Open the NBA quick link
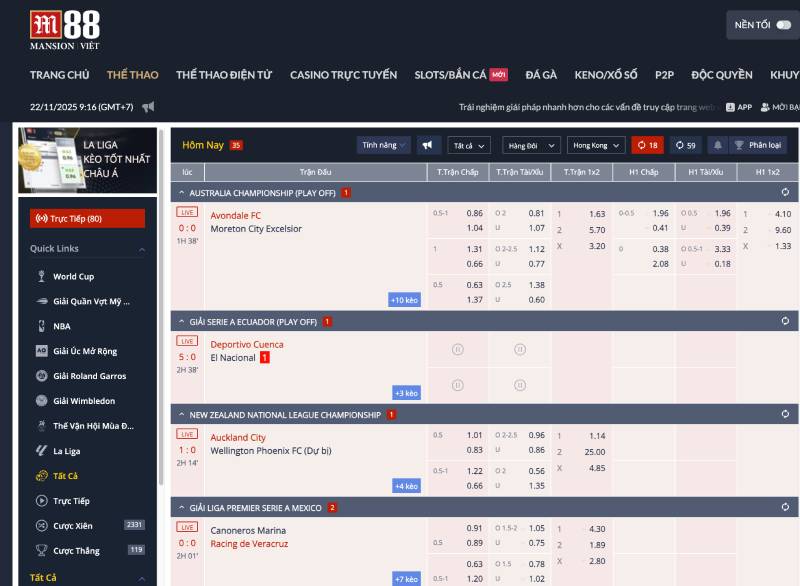The image size is (800, 586). (61, 326)
